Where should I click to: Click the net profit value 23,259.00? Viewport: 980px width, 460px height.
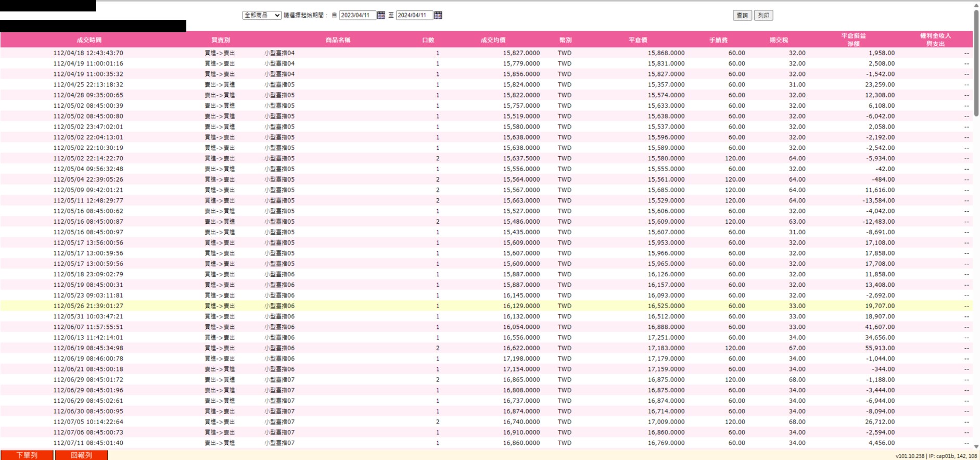(x=880, y=84)
